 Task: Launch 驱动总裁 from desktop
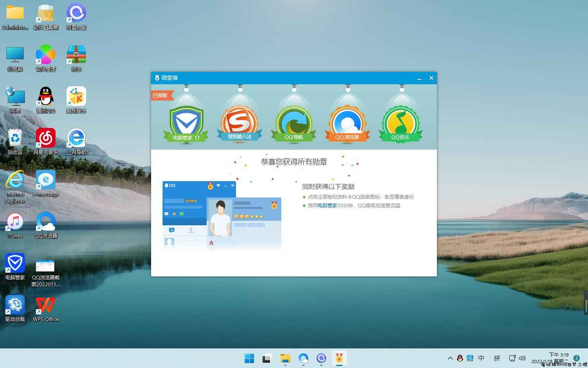tap(15, 309)
